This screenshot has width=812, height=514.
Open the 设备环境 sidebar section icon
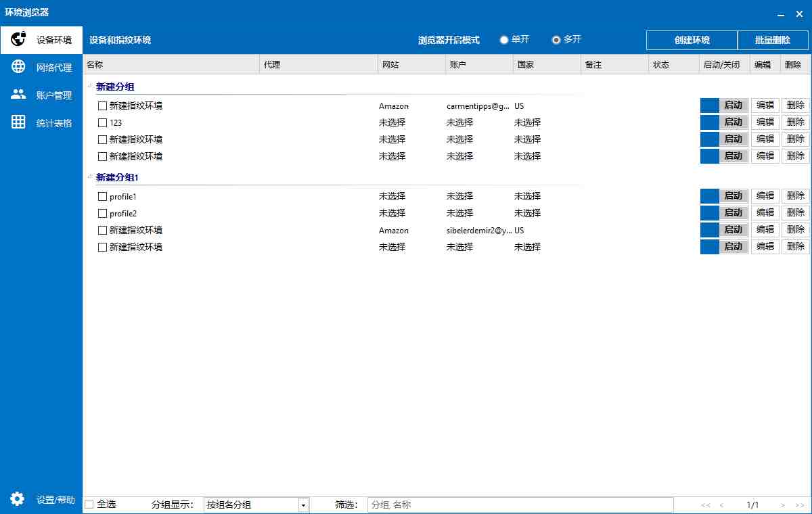pos(18,40)
